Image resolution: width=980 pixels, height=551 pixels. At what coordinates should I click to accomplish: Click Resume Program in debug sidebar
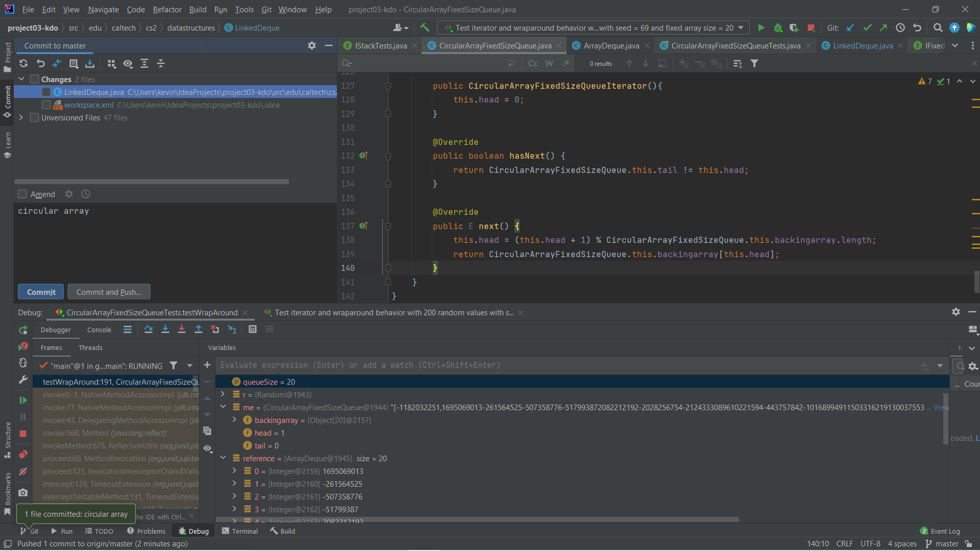coord(23,400)
